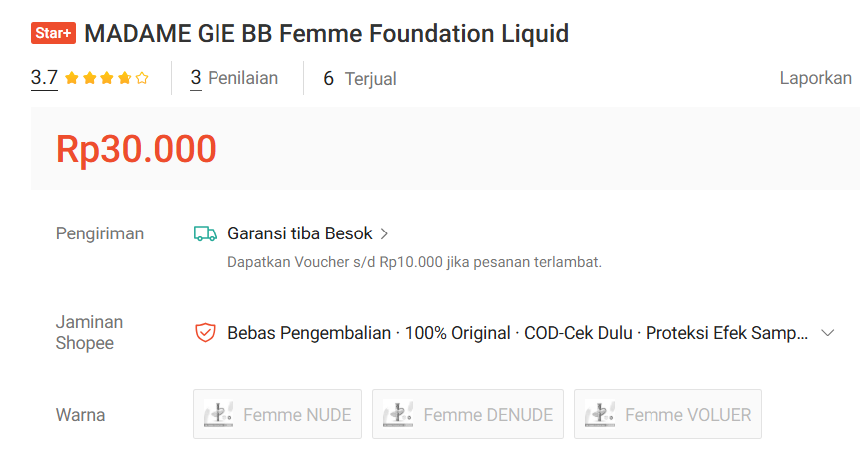
Task: Select the Femme DENUDE color variant
Action: (468, 414)
